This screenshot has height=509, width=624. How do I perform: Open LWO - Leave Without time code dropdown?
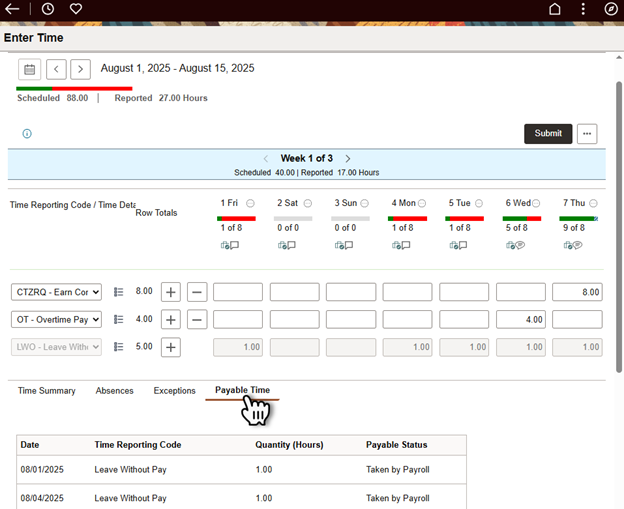(57, 347)
